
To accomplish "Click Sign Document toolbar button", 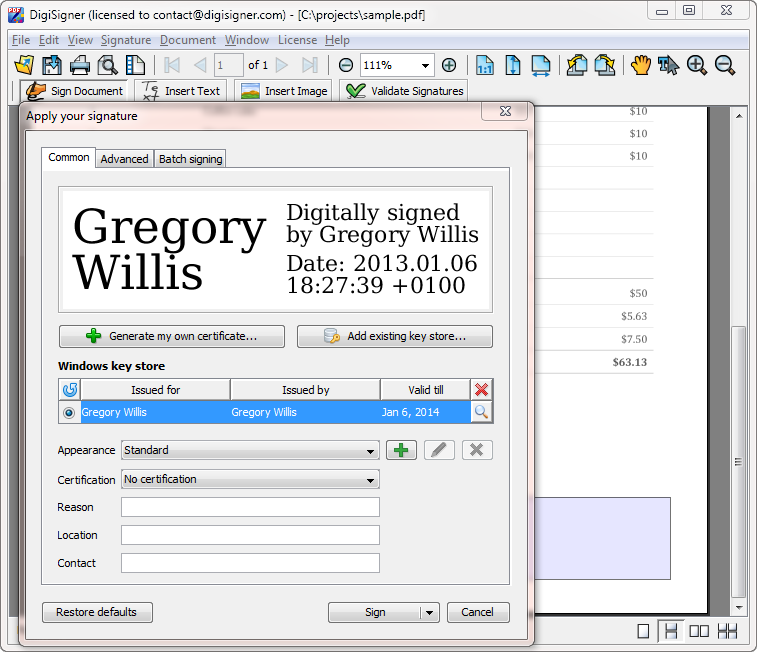I will click(x=74, y=91).
